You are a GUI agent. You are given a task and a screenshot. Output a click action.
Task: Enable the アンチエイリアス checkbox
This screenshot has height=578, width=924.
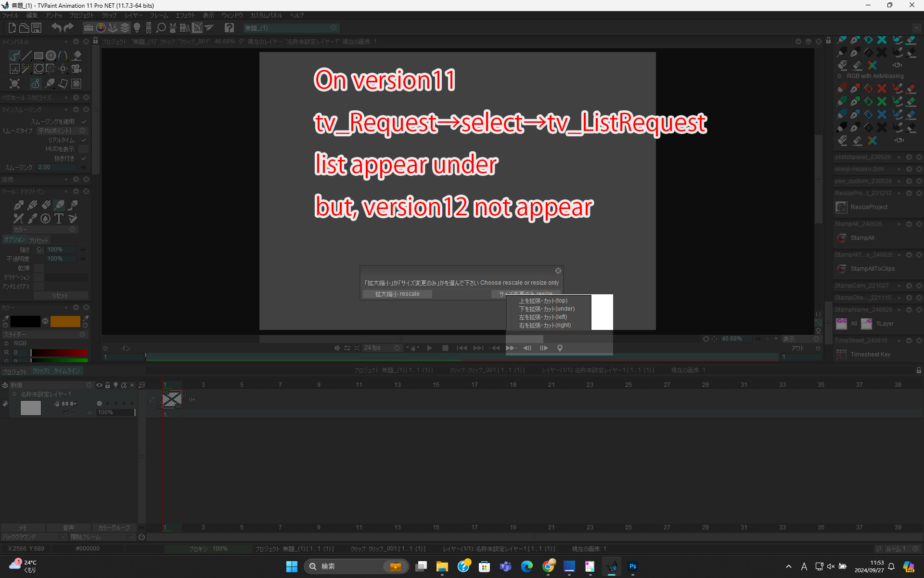(39, 286)
